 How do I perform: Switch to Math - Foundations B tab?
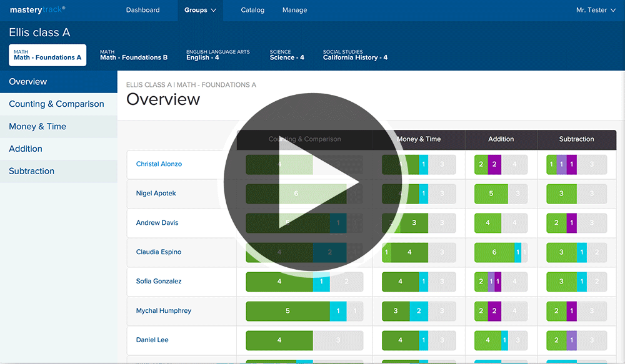pos(134,55)
